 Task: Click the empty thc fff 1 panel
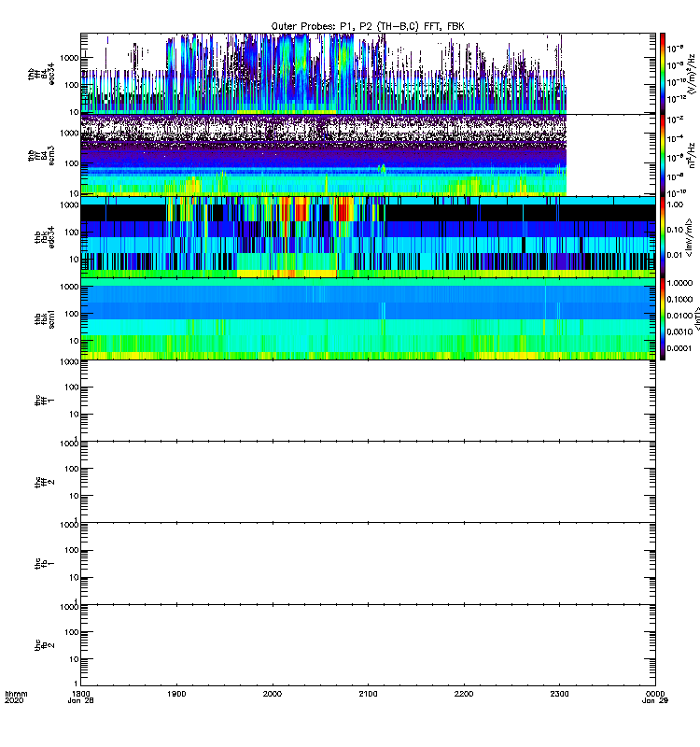368,401
